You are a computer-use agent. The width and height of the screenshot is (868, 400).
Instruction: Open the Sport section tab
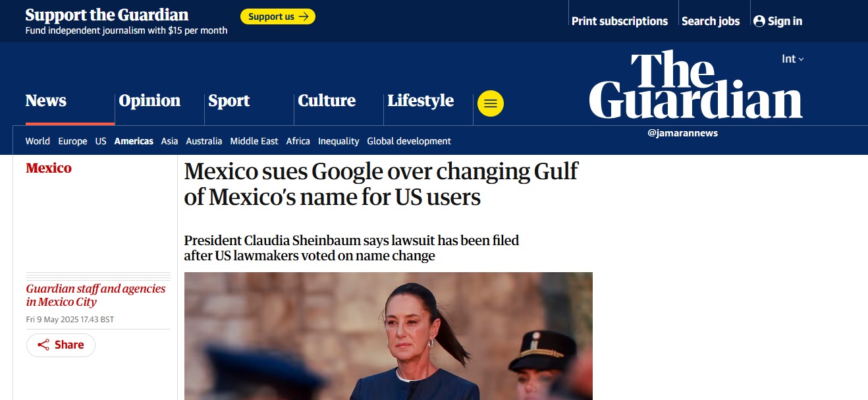(229, 101)
